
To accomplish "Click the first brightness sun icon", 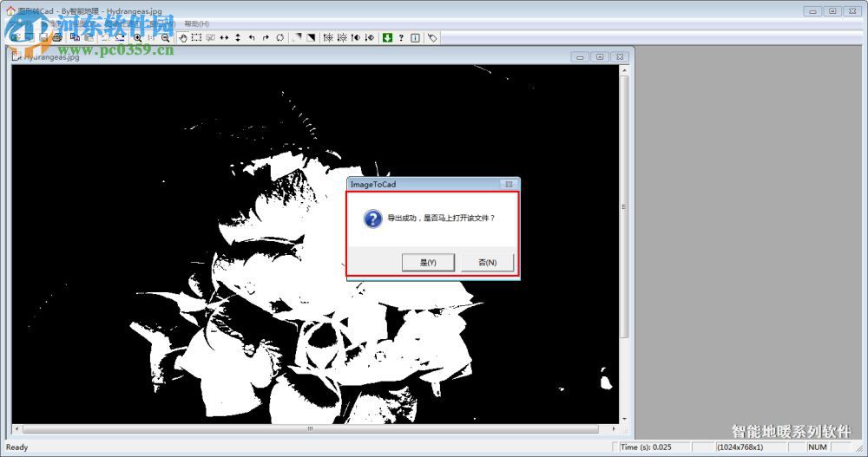I will (328, 37).
